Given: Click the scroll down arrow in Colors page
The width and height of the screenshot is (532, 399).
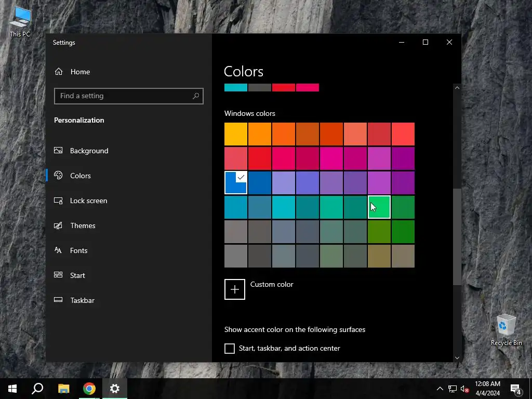Looking at the screenshot, I should pos(457,357).
